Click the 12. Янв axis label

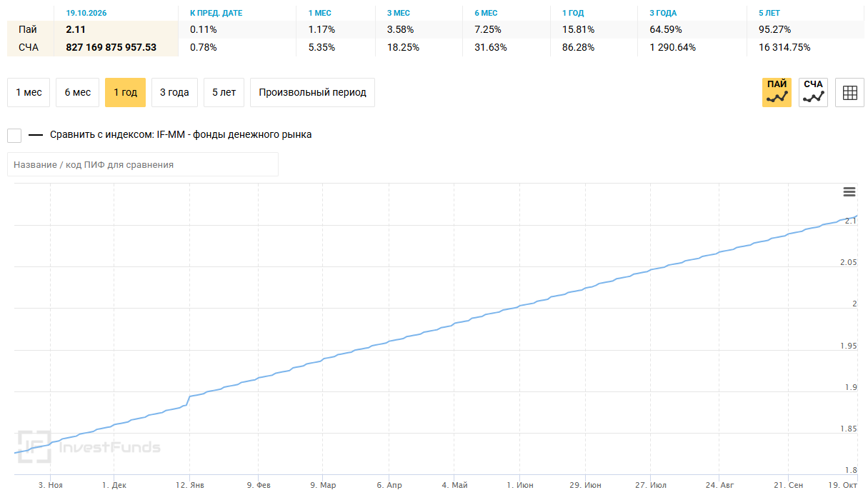click(189, 486)
